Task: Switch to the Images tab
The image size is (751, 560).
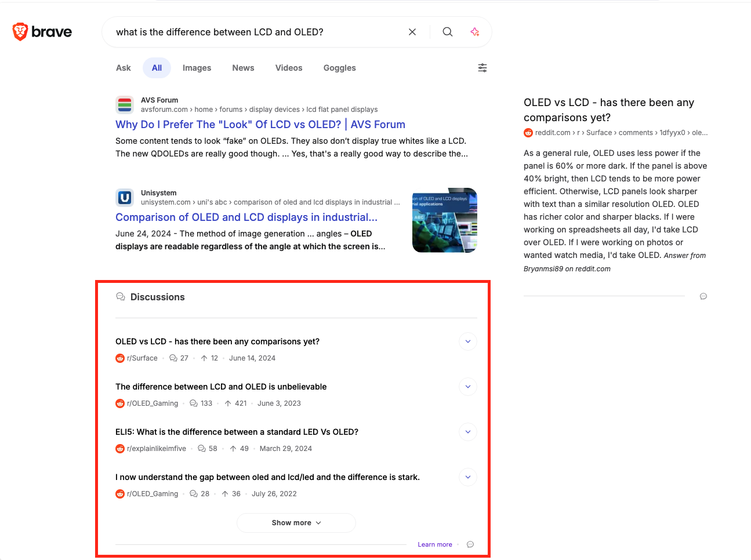Action: pyautogui.click(x=197, y=68)
